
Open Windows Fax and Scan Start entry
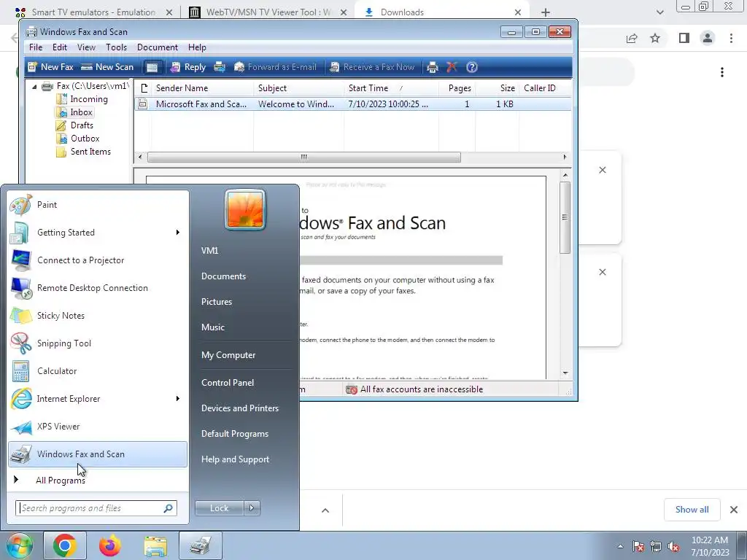coord(98,454)
